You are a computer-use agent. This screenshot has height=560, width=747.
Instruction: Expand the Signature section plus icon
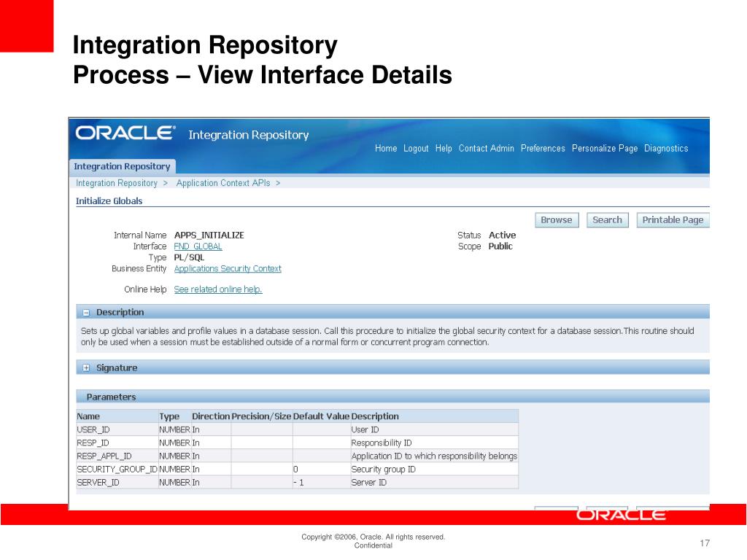coord(86,368)
